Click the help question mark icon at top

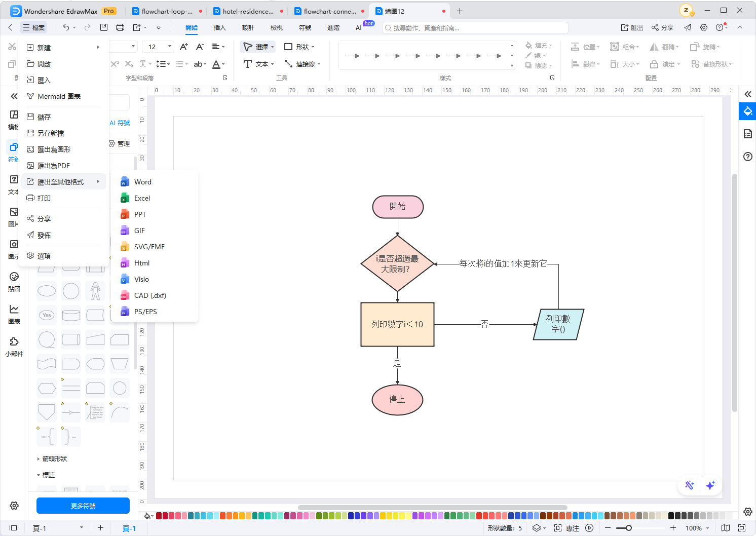click(720, 27)
